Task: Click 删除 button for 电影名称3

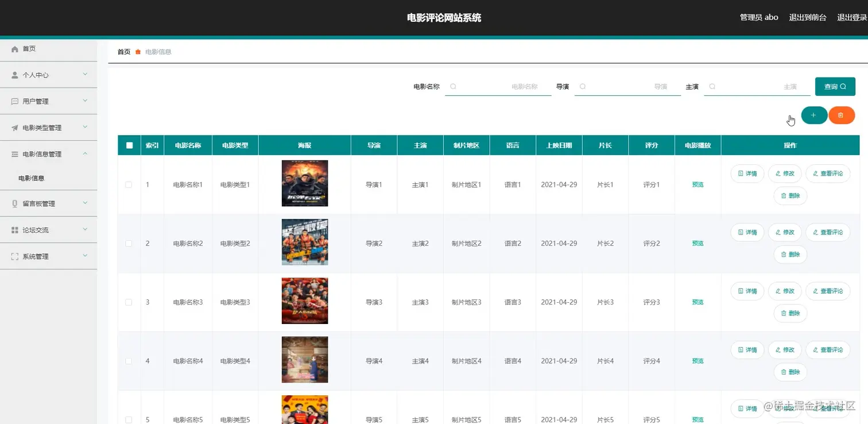Action: (790, 313)
